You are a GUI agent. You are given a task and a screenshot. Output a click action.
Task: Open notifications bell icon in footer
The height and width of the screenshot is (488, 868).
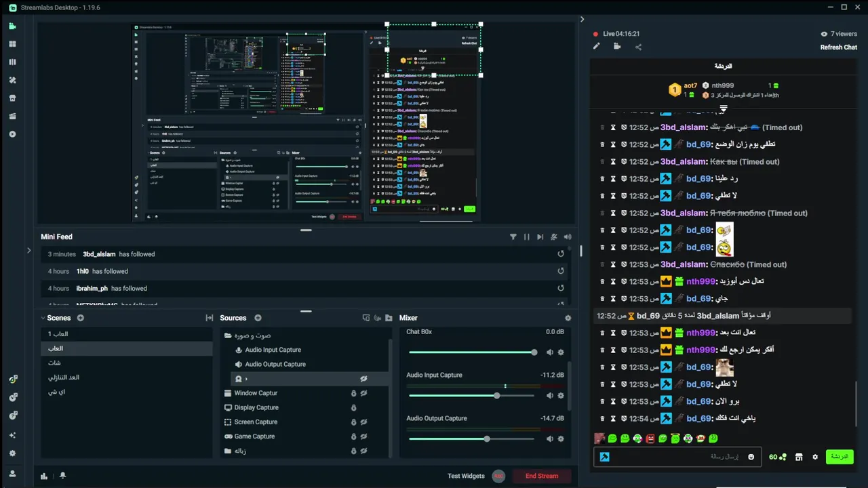point(62,476)
